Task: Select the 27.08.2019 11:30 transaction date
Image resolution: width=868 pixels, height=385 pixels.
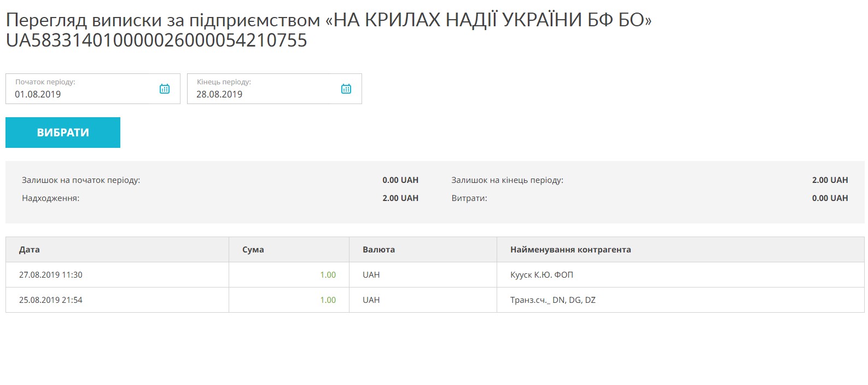Action: pyautogui.click(x=51, y=275)
